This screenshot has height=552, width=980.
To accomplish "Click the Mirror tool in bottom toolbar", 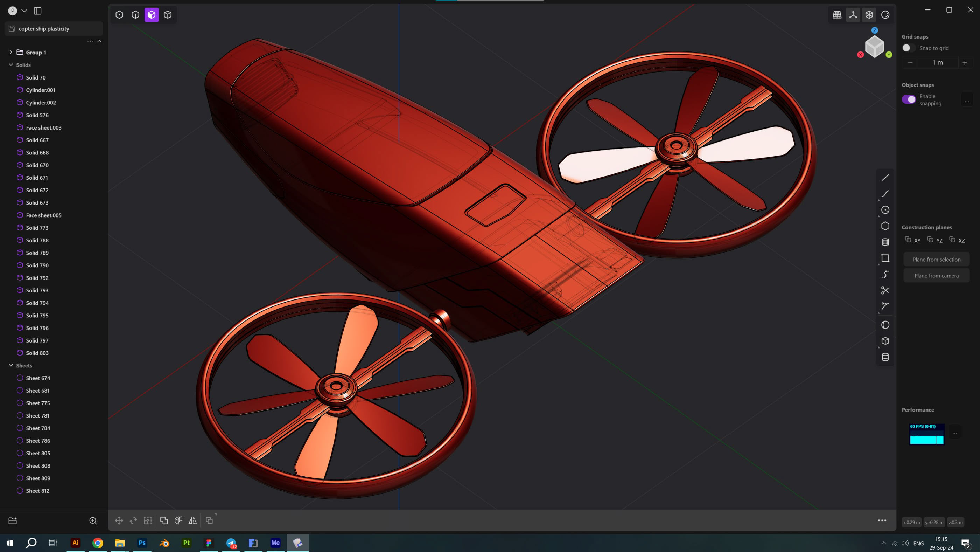I will [x=192, y=520].
